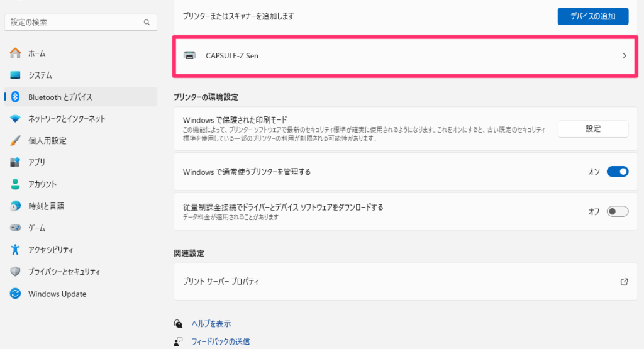
Task: Click the network Wi-Fi icon
Action: coord(16,119)
